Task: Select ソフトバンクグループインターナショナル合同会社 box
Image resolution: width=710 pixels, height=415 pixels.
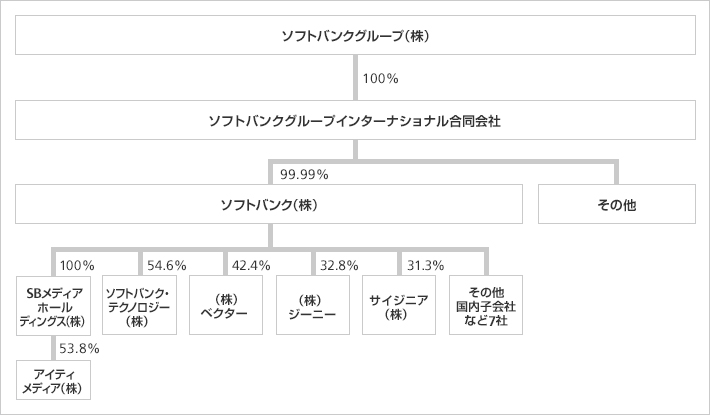Action: 355,120
